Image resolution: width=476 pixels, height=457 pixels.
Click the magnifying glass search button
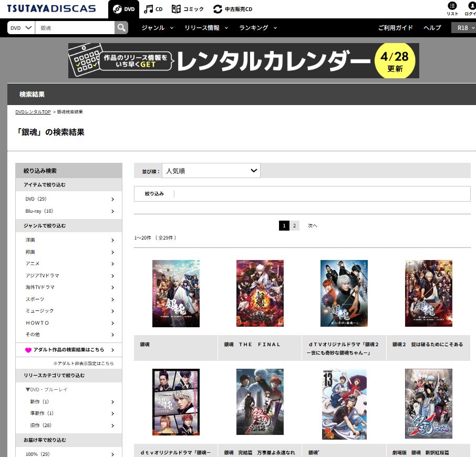click(x=121, y=28)
